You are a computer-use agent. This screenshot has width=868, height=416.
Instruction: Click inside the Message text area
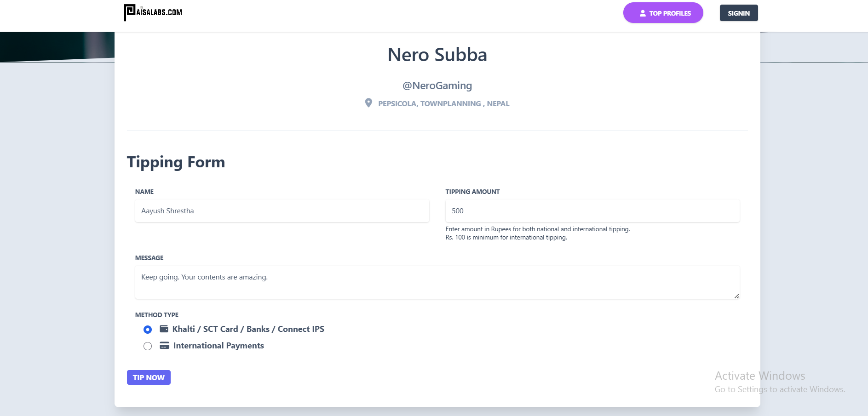(437, 282)
